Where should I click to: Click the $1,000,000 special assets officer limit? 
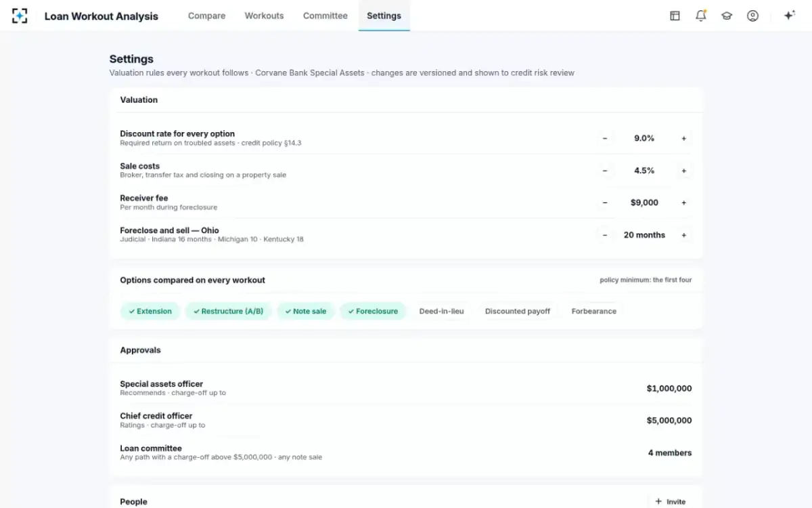669,389
